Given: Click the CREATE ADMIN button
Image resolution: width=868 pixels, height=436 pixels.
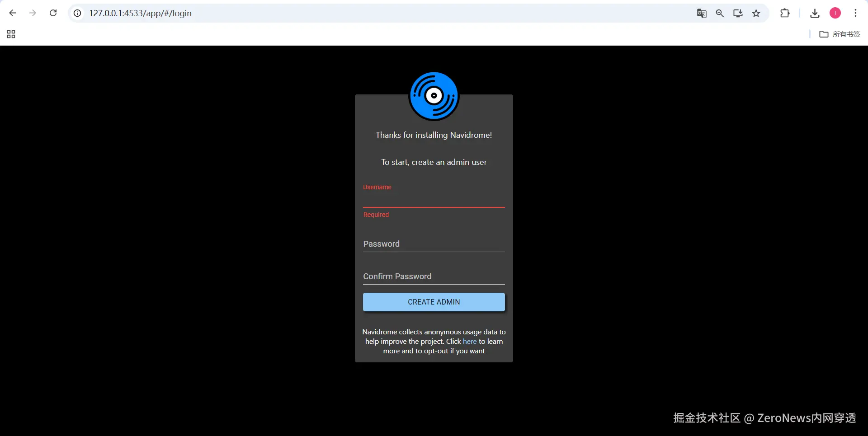Looking at the screenshot, I should pyautogui.click(x=434, y=302).
